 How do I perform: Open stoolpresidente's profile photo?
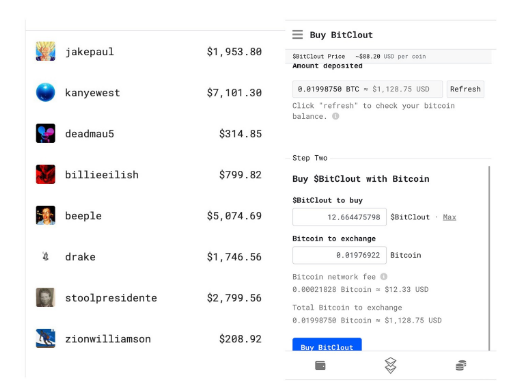(45, 297)
